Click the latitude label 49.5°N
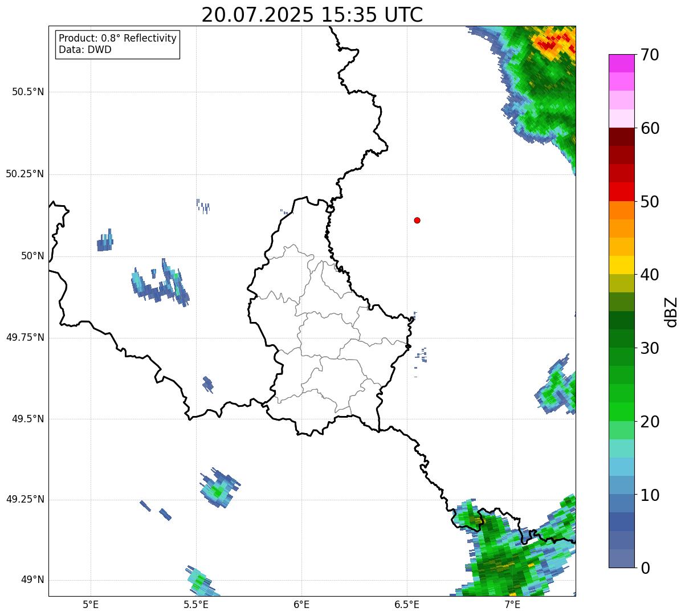The height and width of the screenshot is (616, 685). (x=28, y=419)
